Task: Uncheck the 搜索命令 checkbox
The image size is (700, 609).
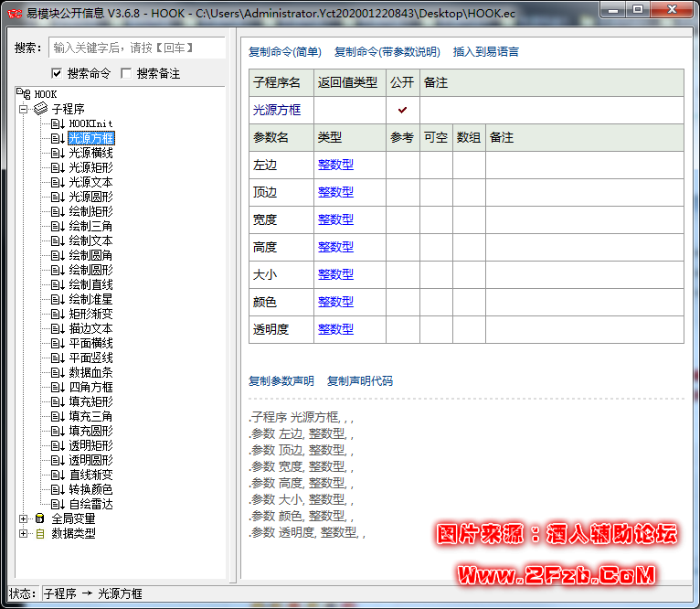Action: 57,73
